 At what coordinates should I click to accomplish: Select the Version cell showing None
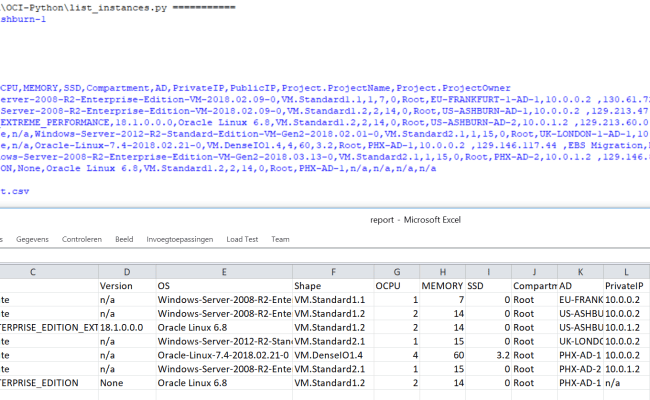[x=127, y=383]
